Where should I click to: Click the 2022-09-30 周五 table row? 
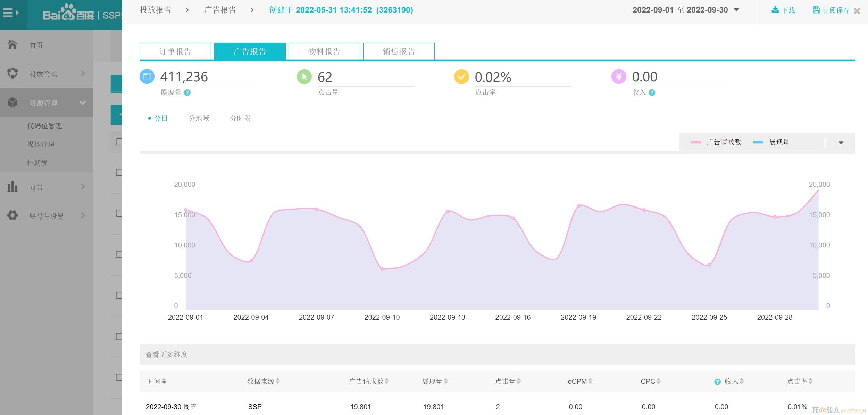497,407
